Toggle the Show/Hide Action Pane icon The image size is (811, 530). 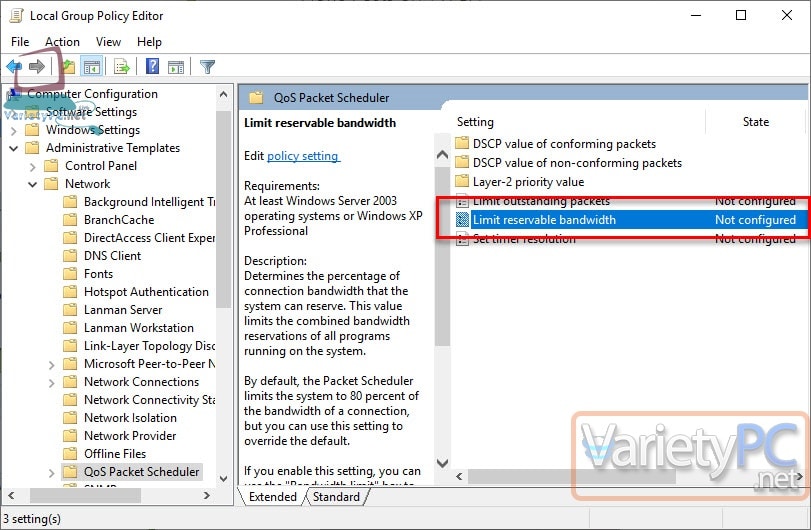tap(176, 67)
